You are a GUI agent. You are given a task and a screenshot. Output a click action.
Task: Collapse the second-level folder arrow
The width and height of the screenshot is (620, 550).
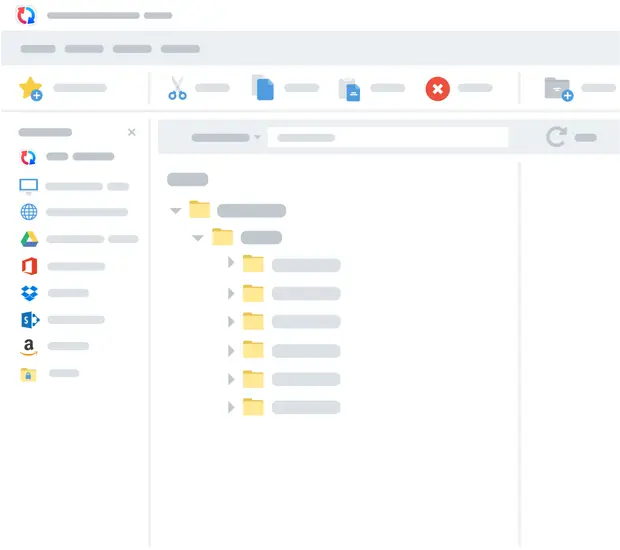pyautogui.click(x=198, y=238)
